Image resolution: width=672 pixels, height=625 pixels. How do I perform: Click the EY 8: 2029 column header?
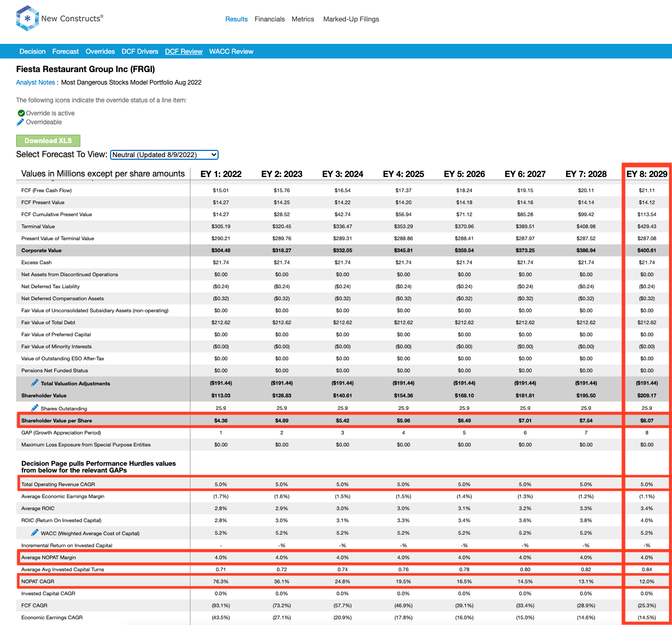tap(647, 174)
